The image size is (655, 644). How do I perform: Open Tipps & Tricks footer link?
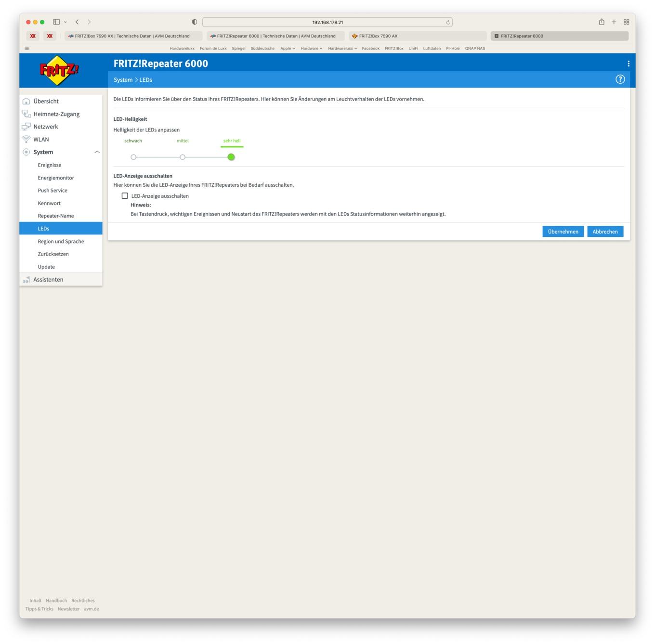(x=39, y=609)
